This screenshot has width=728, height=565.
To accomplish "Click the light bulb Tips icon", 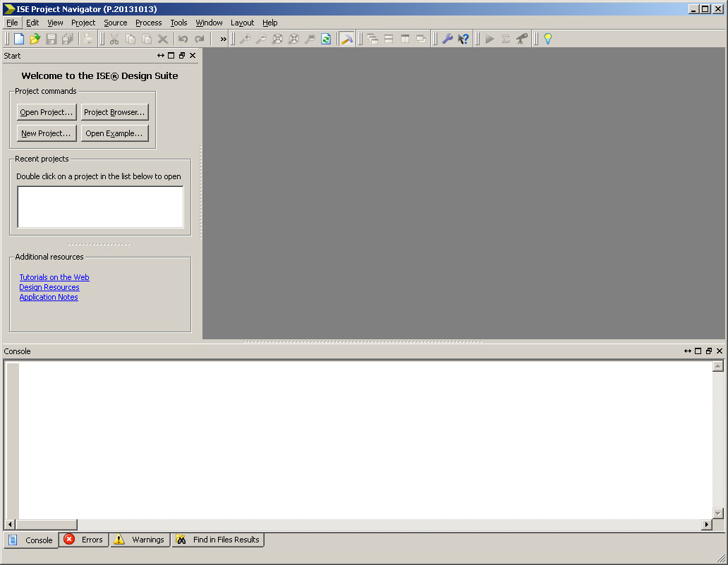I will tap(548, 39).
